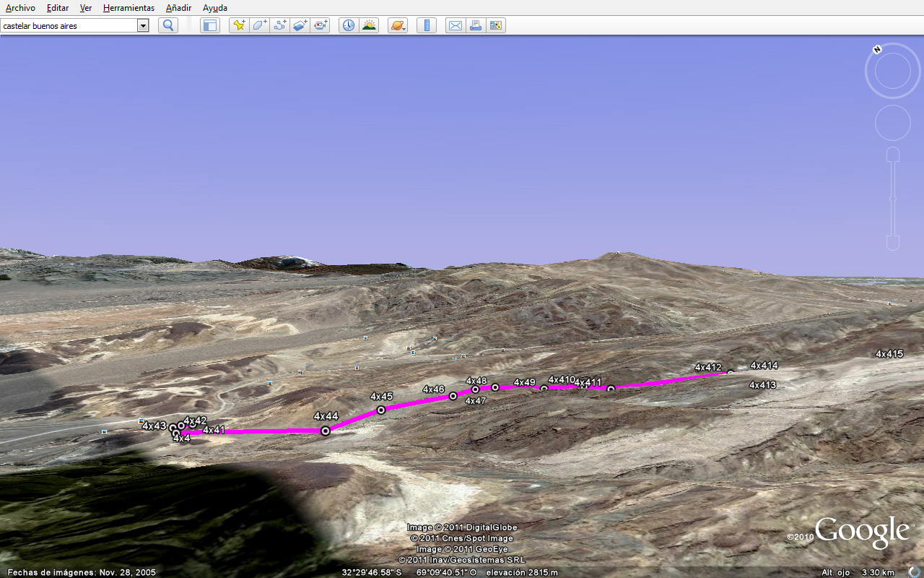
Task: Click the 4x45 placemark circle marker
Action: [x=381, y=410]
